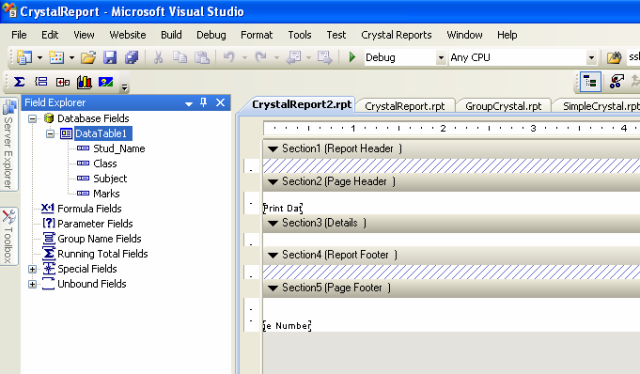Click the Save All toolbar icon
The height and width of the screenshot is (374, 640).
(x=131, y=58)
